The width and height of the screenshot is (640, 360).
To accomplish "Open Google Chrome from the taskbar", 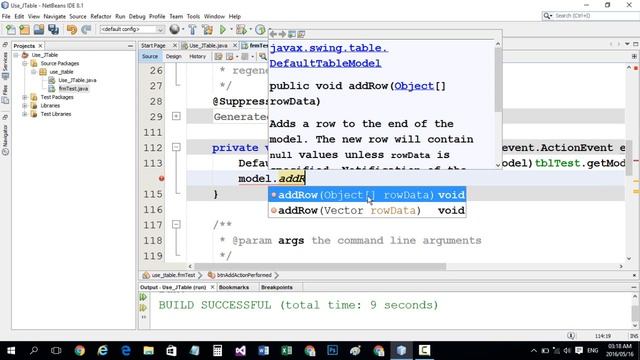I will point(80,350).
